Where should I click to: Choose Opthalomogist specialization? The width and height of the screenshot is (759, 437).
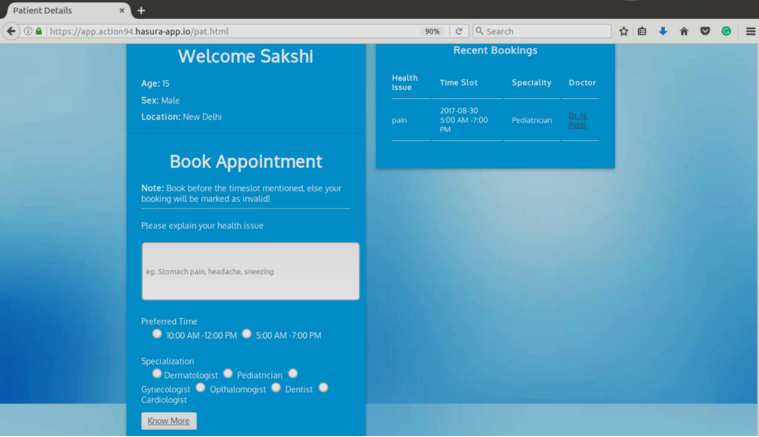pyautogui.click(x=200, y=388)
